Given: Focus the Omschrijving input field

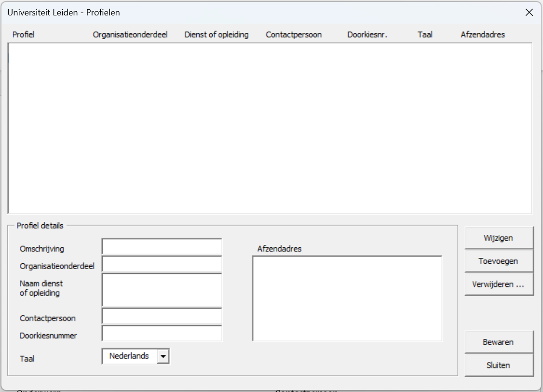Looking at the screenshot, I should click(x=162, y=246).
